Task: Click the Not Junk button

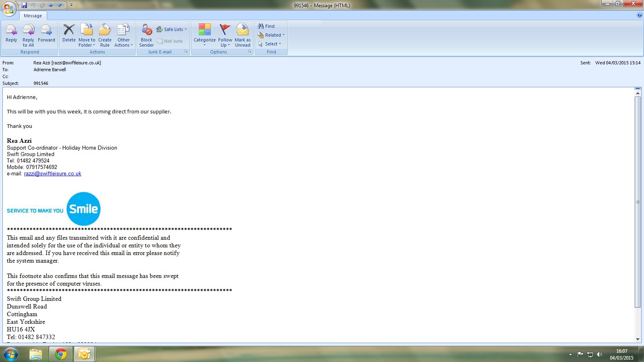Action: click(x=170, y=41)
